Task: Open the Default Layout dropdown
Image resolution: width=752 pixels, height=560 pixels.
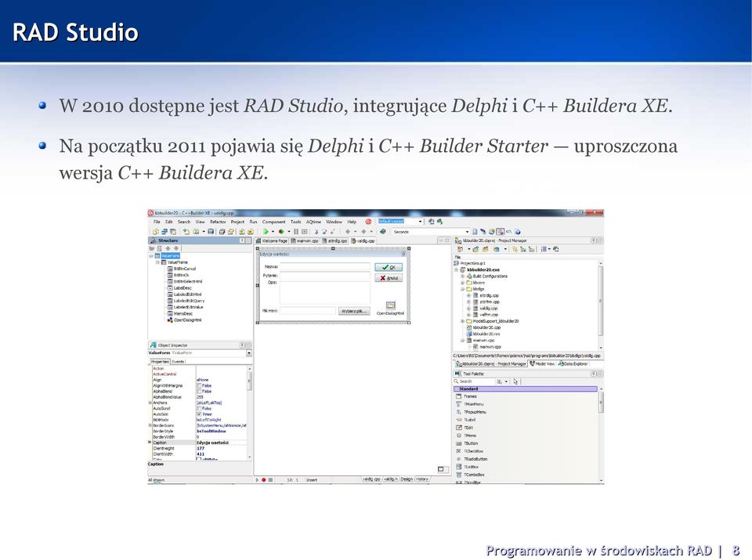Action: pyautogui.click(x=420, y=222)
